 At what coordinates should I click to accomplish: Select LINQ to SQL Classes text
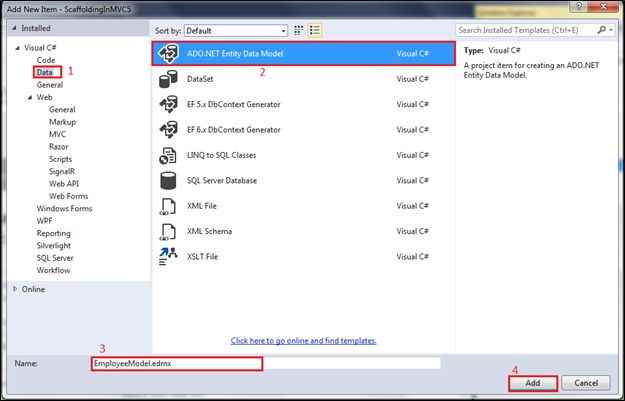tap(222, 155)
